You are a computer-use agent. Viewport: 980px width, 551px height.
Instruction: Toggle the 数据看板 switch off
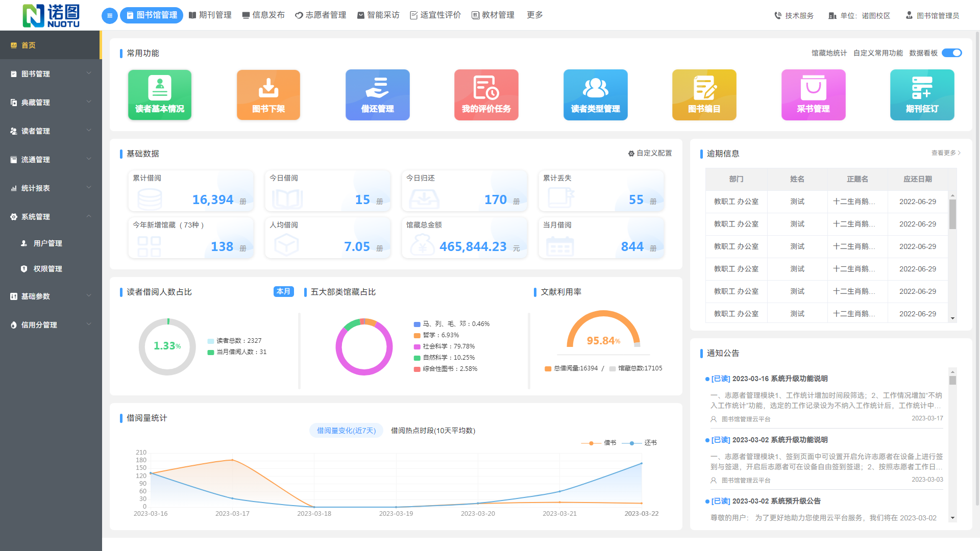pyautogui.click(x=951, y=53)
